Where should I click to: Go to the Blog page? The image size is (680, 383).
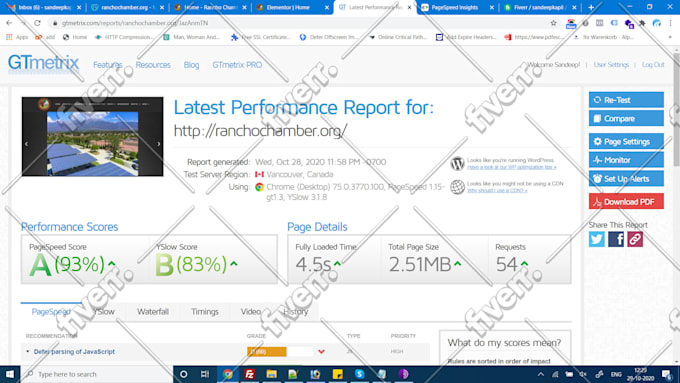191,65
